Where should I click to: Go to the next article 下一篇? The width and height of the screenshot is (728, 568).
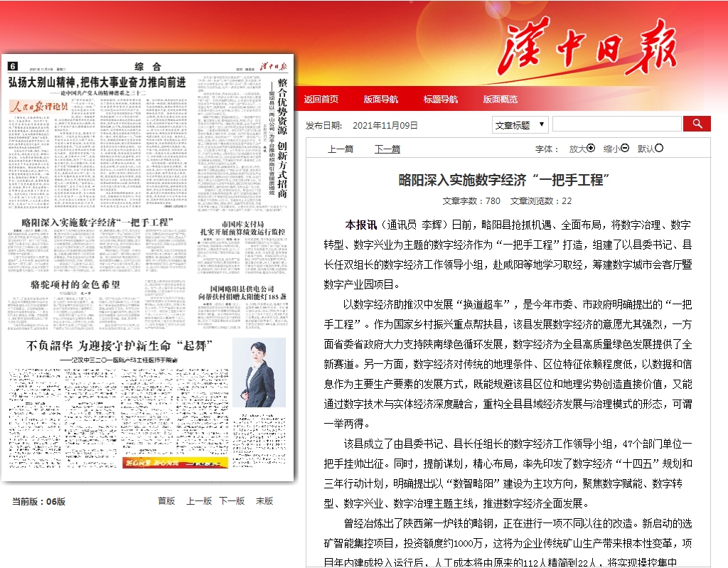click(387, 149)
